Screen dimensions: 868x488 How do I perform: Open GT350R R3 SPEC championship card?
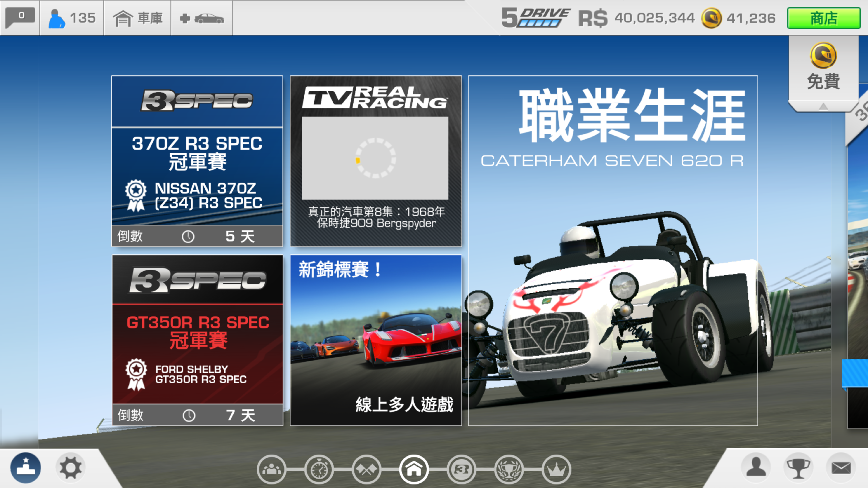point(198,340)
